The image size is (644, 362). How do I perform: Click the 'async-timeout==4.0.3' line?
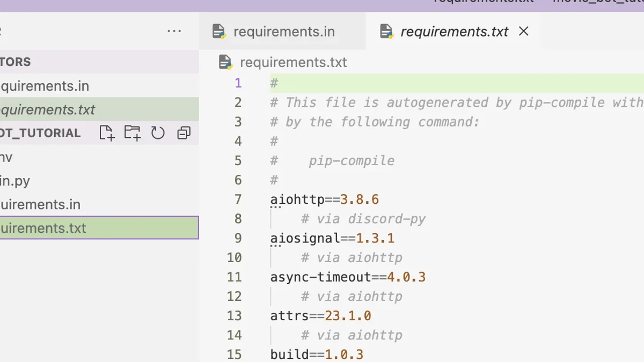click(x=348, y=277)
